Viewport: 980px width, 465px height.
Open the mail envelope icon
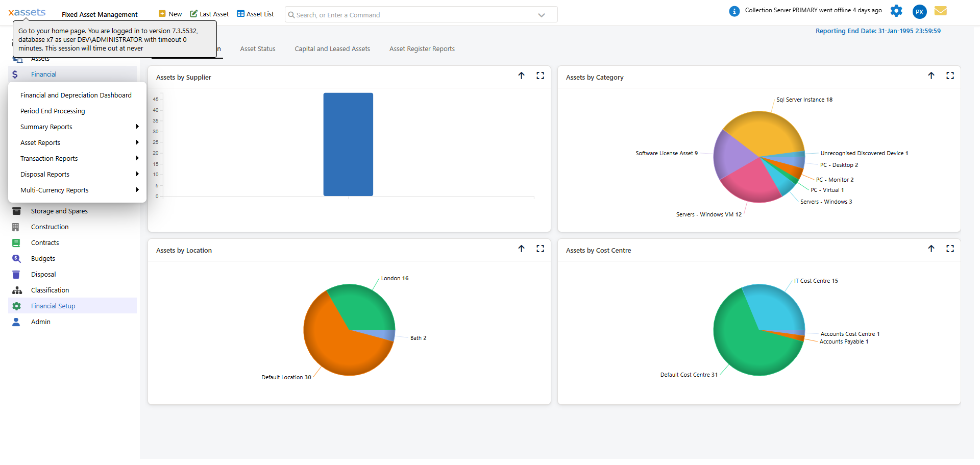click(941, 11)
